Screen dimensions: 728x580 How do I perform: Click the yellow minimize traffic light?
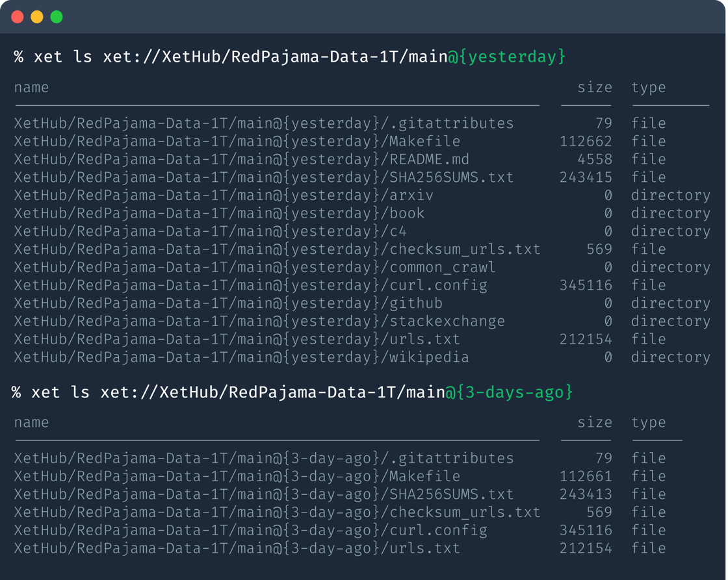click(37, 17)
